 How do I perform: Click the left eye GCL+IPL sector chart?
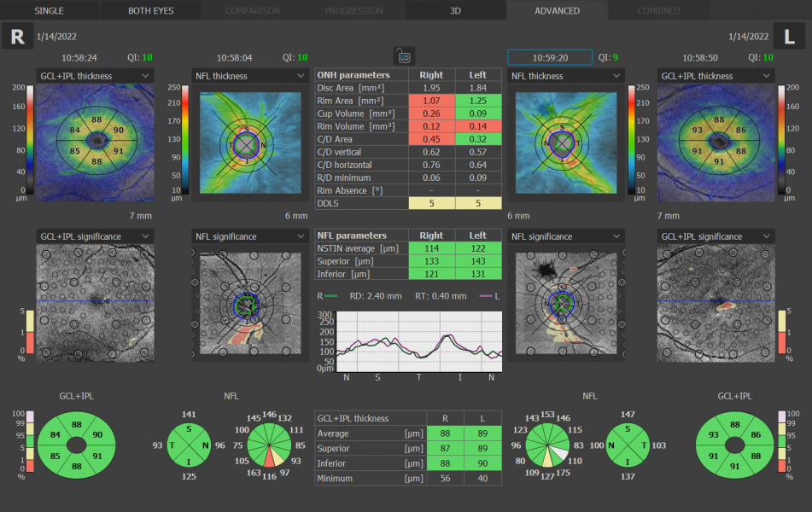pos(735,445)
